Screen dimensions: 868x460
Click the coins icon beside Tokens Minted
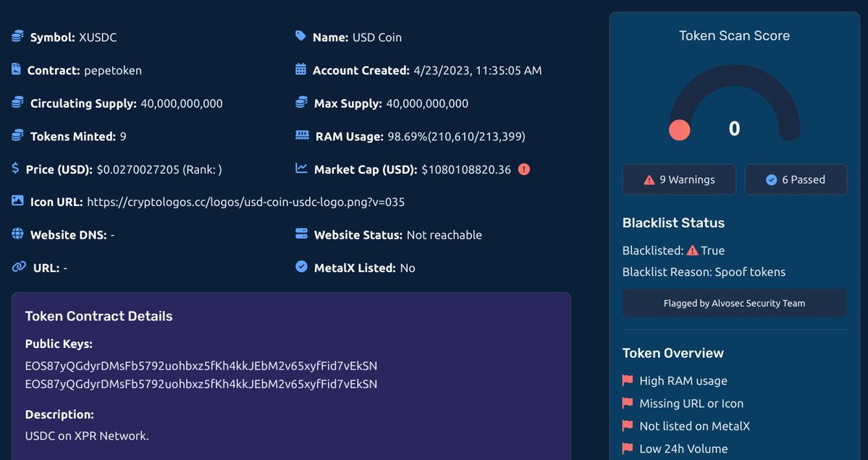point(17,135)
